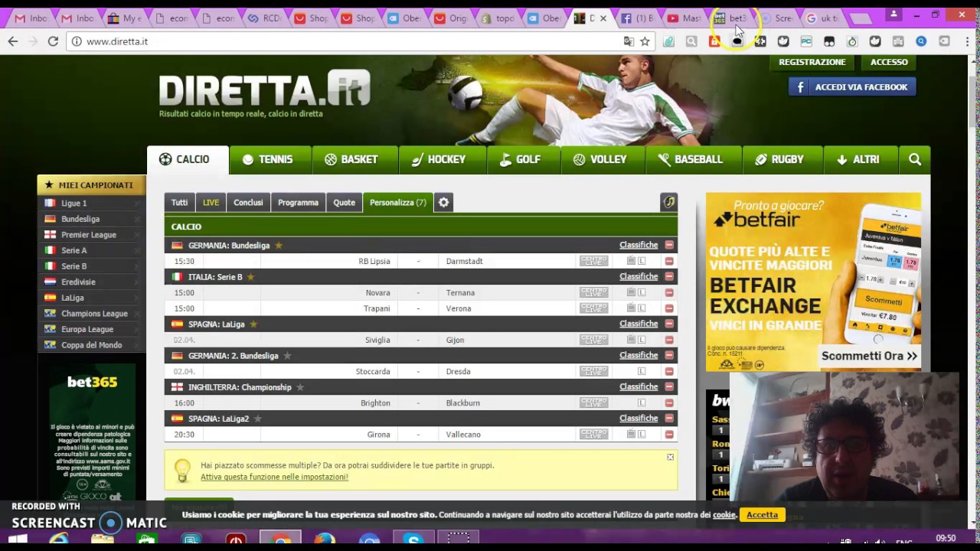Toggle the favorite star for GERMANIA: Bundesliga
The height and width of the screenshot is (551, 980).
click(279, 245)
